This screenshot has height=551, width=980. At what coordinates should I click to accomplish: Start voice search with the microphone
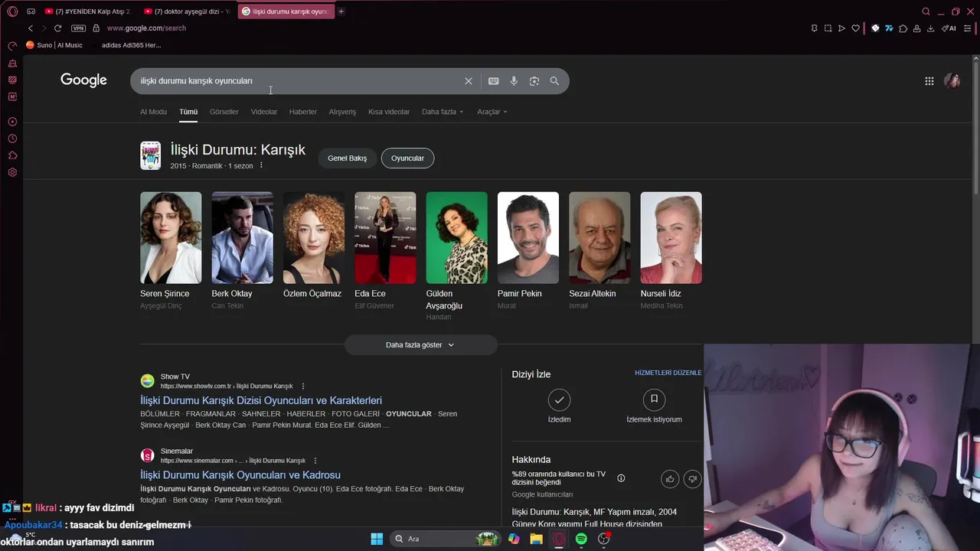pyautogui.click(x=514, y=81)
